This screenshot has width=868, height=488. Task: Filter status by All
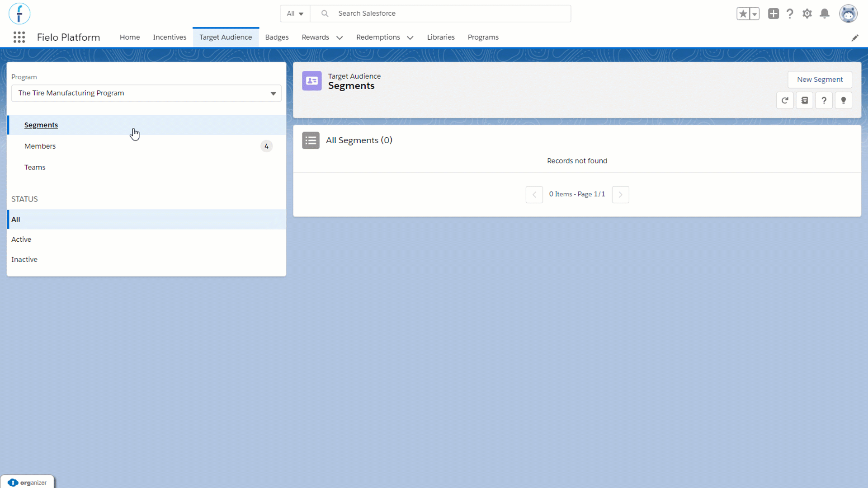147,219
